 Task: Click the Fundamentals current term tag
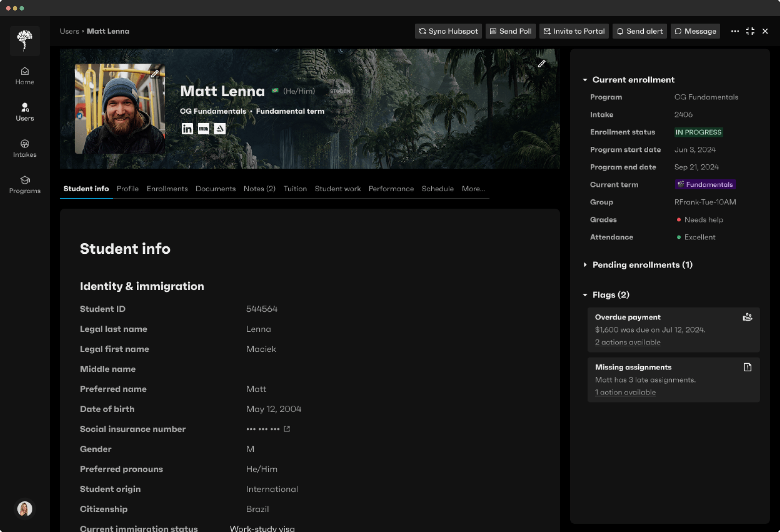705,185
